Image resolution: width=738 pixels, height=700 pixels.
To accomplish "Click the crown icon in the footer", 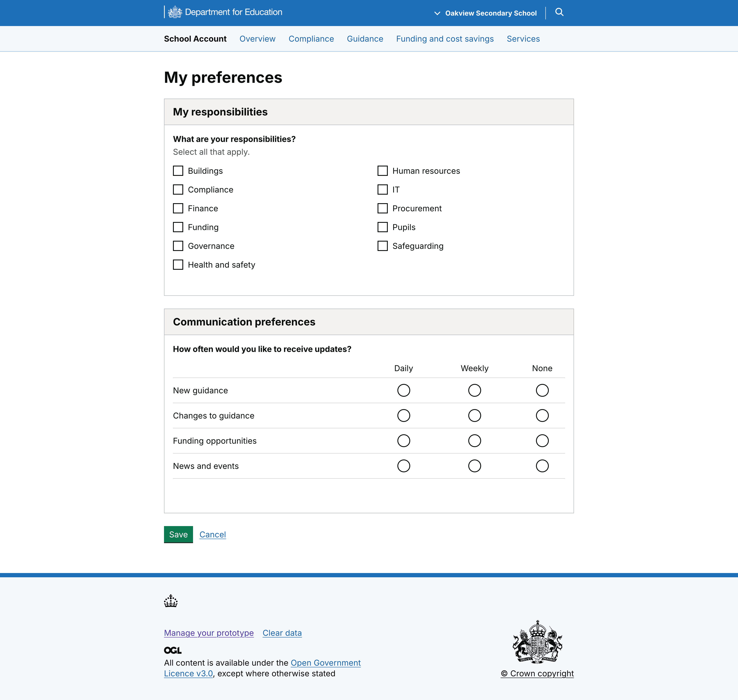I will coord(171,601).
